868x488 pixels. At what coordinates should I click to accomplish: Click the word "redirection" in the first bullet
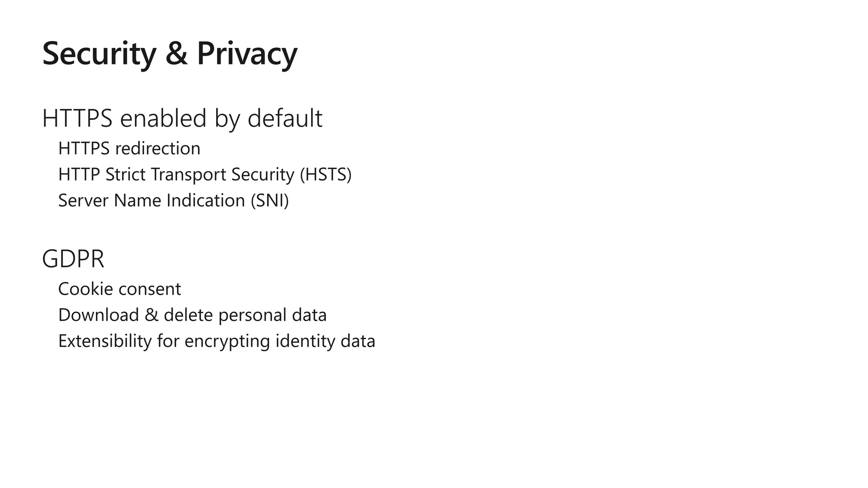point(158,149)
